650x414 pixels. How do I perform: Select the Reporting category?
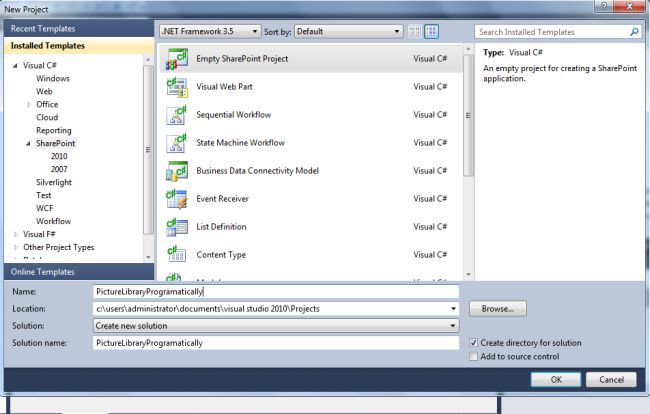53,131
